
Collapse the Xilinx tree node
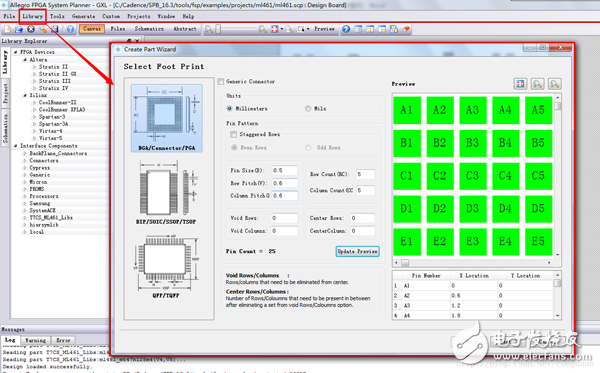tap(25, 96)
